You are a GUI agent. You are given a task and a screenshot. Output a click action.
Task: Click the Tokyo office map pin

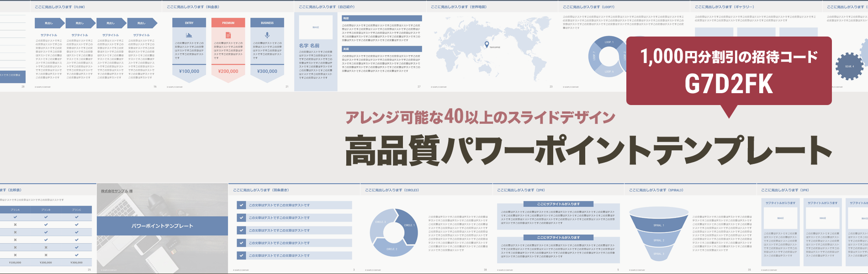pyautogui.click(x=487, y=45)
